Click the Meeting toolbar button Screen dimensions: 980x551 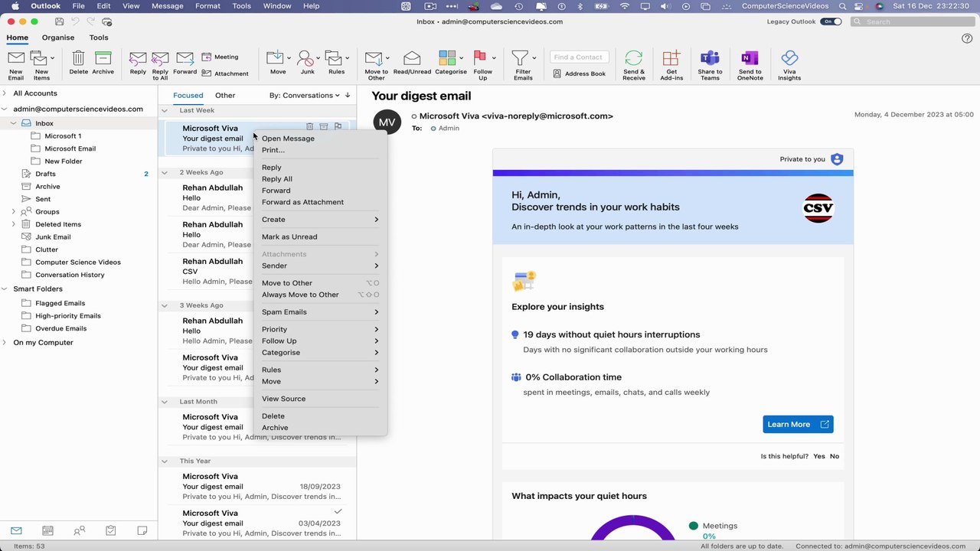(x=220, y=57)
